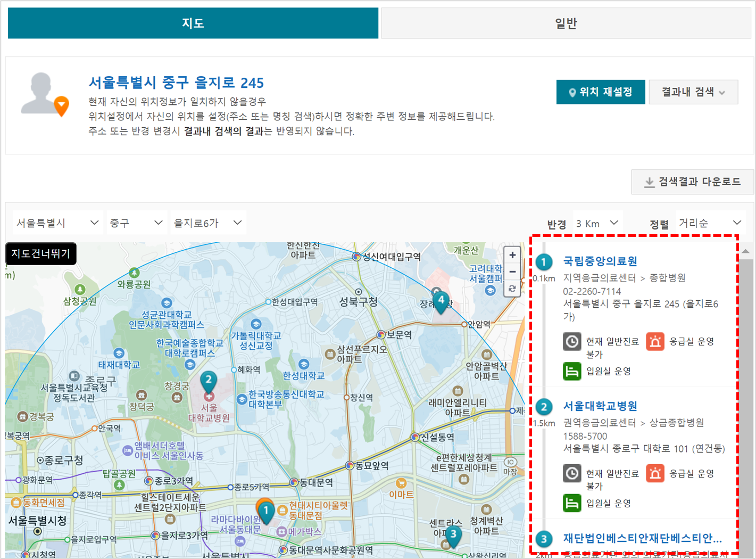Screen dimensions: 756x559
Task: Open the 중구 district dropdown
Action: 136,223
